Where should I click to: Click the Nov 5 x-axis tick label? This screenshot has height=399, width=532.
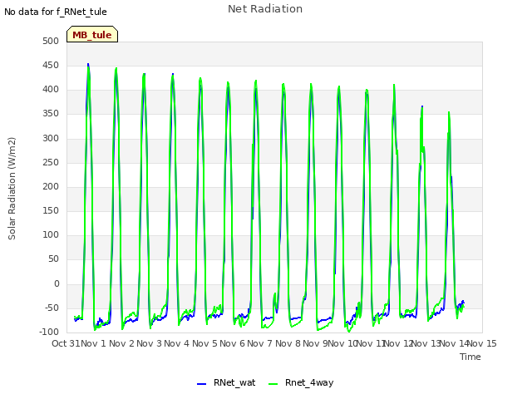[x=204, y=343]
